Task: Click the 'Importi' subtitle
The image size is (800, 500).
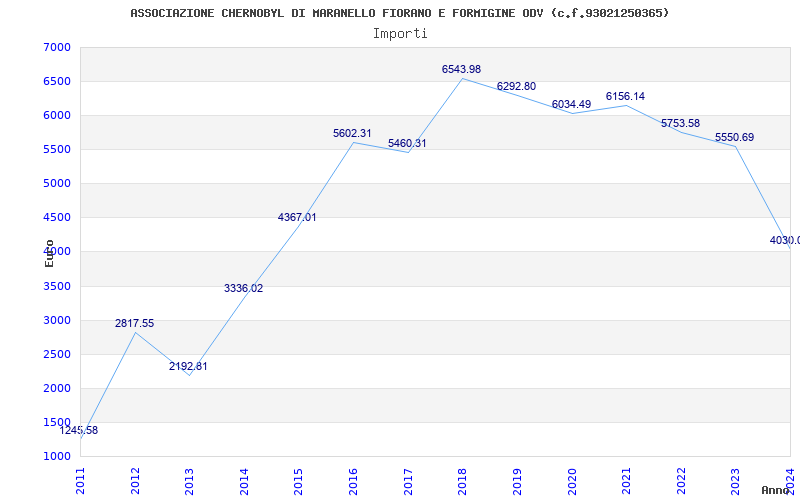Action: (400, 34)
